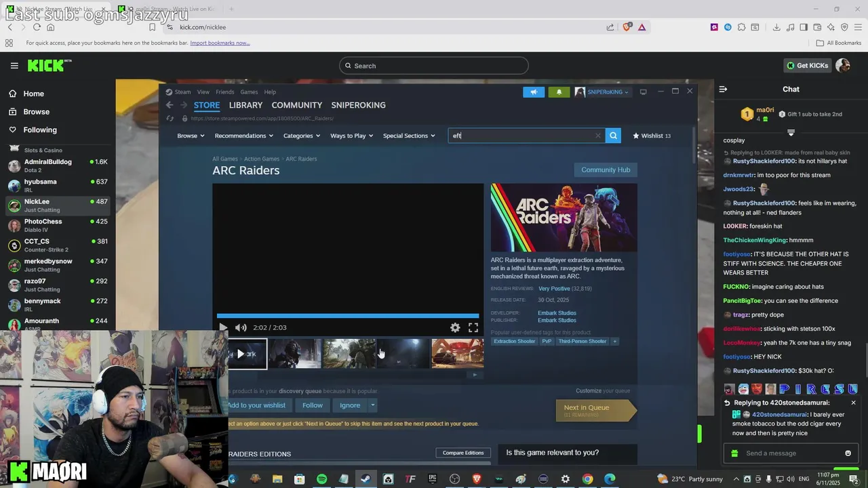
Task: Click the Steam page vertical scrollbar
Action: (x=693, y=146)
